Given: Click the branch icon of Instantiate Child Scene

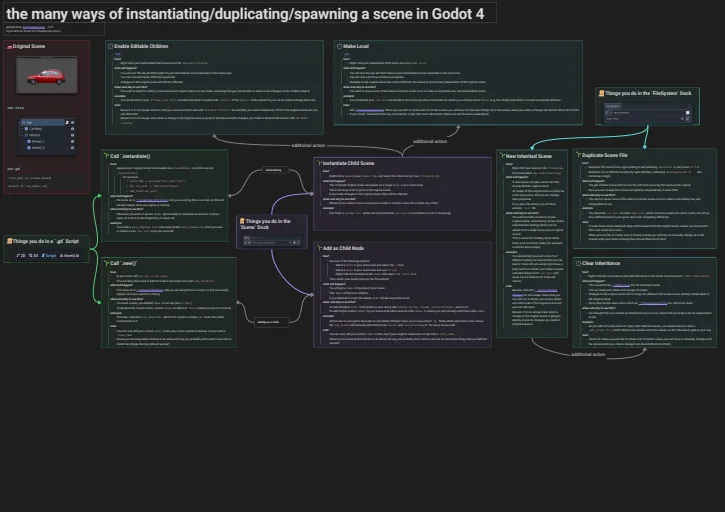Looking at the screenshot, I should [319, 163].
